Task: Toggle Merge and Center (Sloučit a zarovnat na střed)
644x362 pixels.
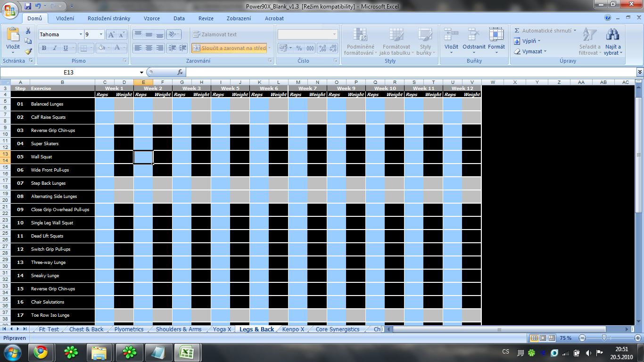Action: pyautogui.click(x=230, y=48)
